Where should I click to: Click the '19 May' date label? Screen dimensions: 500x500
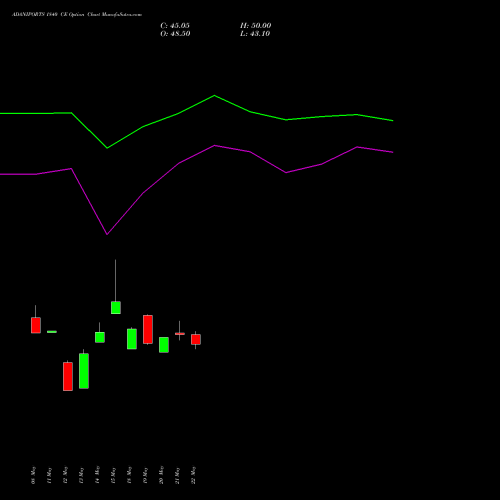[145, 475]
